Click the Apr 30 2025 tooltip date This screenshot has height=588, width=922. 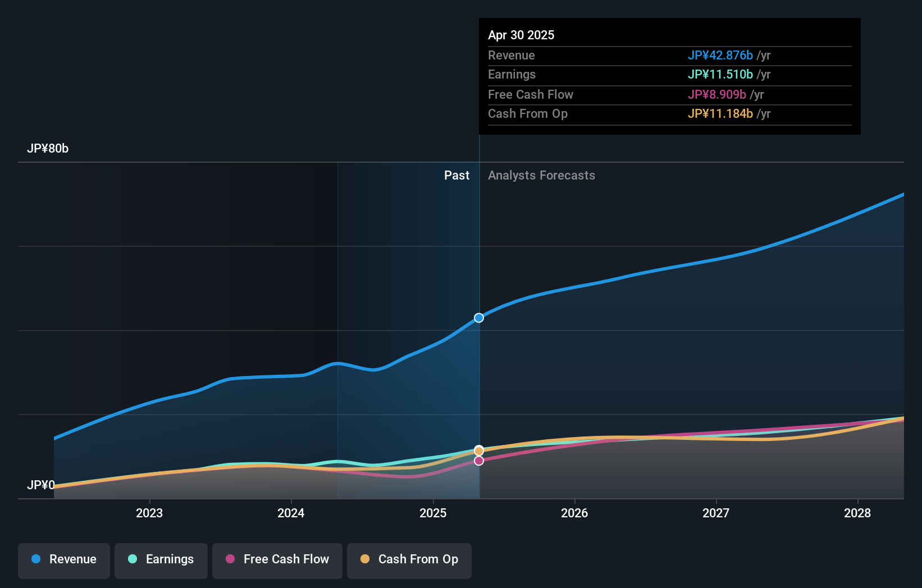[521, 35]
